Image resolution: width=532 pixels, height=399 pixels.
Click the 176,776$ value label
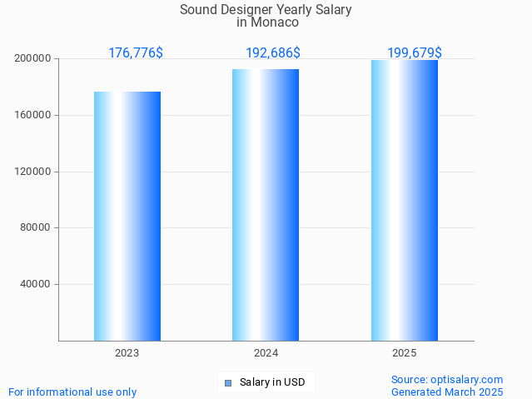tap(136, 52)
